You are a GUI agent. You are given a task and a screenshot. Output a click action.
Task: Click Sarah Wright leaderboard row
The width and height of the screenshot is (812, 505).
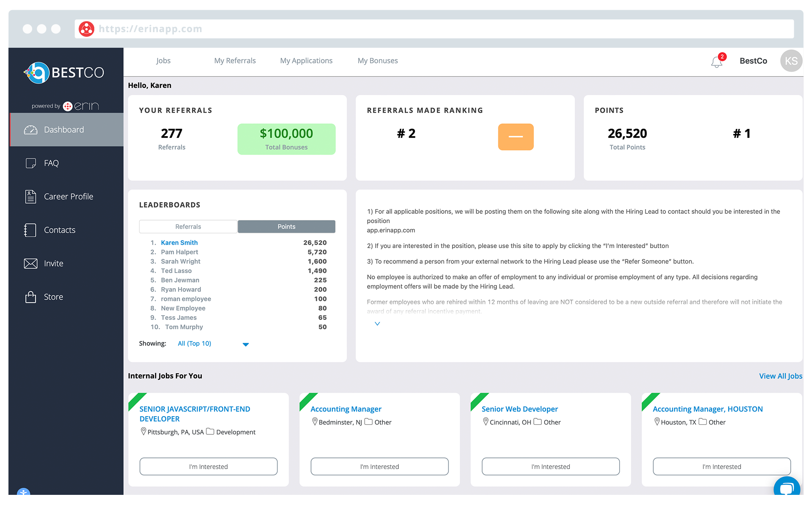click(x=239, y=262)
